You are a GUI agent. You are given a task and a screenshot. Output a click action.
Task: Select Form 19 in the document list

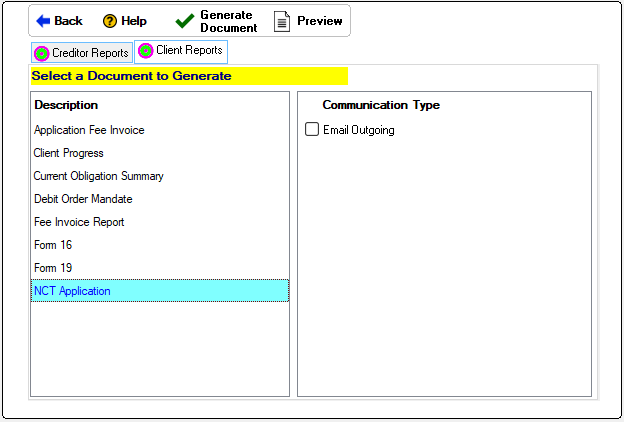[x=53, y=268]
